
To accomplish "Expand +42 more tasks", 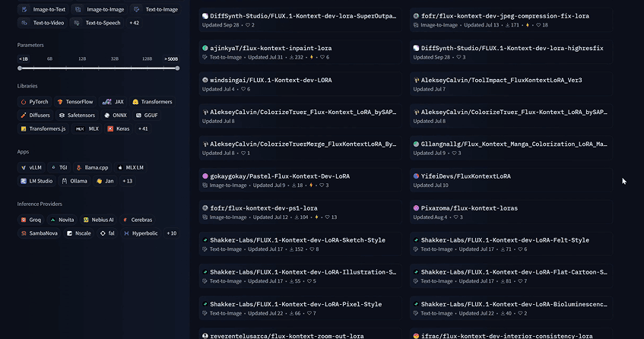I will 135,23.
